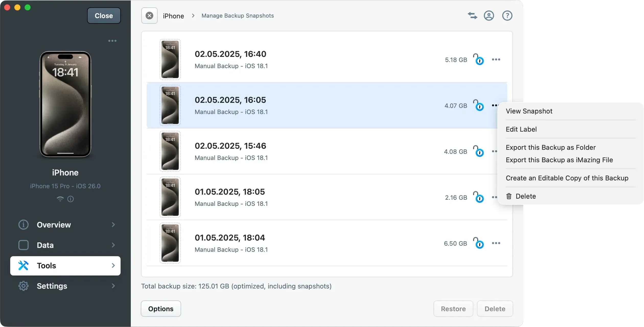Open the device options ellipsis in the sidebar
Viewport: 644px width, 327px height.
(x=112, y=41)
